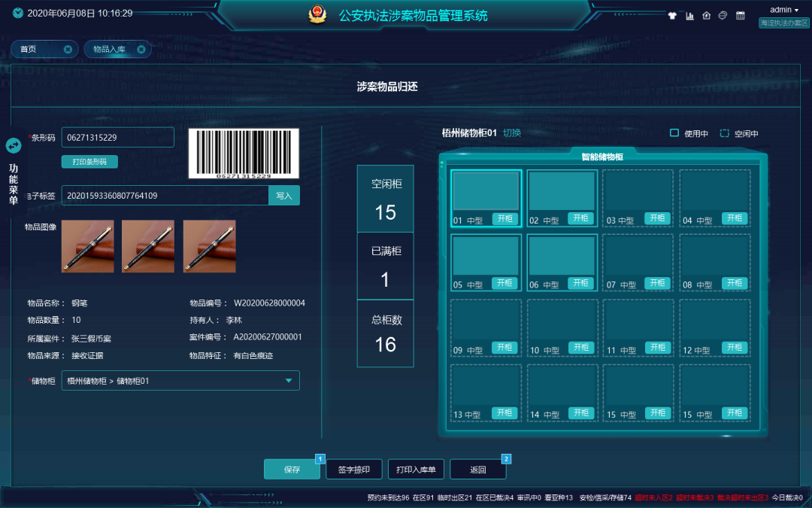The image size is (812, 508).
Task: Open the bar chart statistics icon
Action: (690, 14)
